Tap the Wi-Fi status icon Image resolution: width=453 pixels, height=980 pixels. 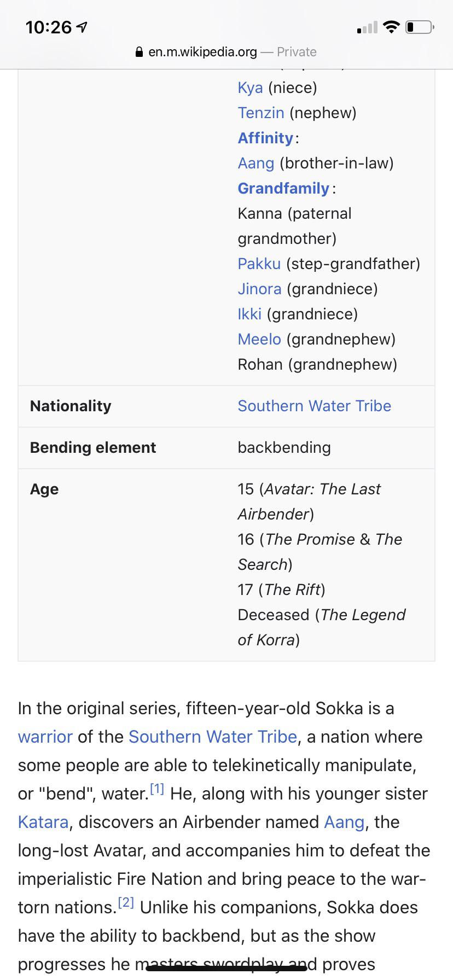pyautogui.click(x=391, y=27)
